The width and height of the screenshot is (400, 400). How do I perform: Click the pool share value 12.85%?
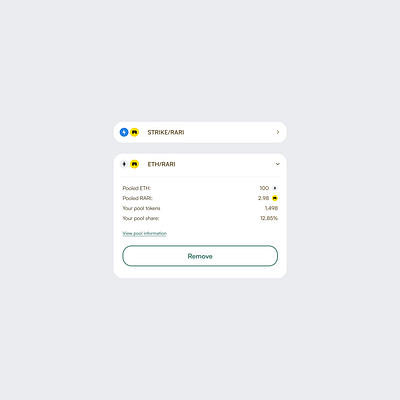click(x=269, y=218)
